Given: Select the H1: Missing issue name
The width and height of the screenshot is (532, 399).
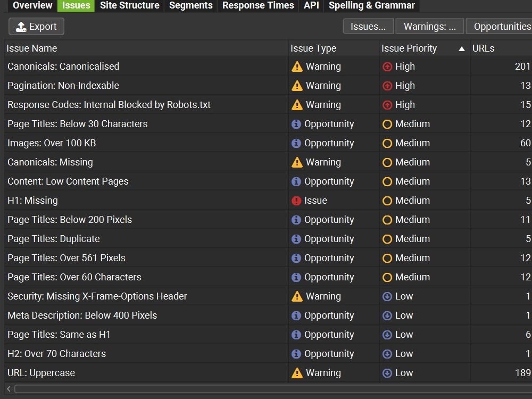Looking at the screenshot, I should 32,201.
